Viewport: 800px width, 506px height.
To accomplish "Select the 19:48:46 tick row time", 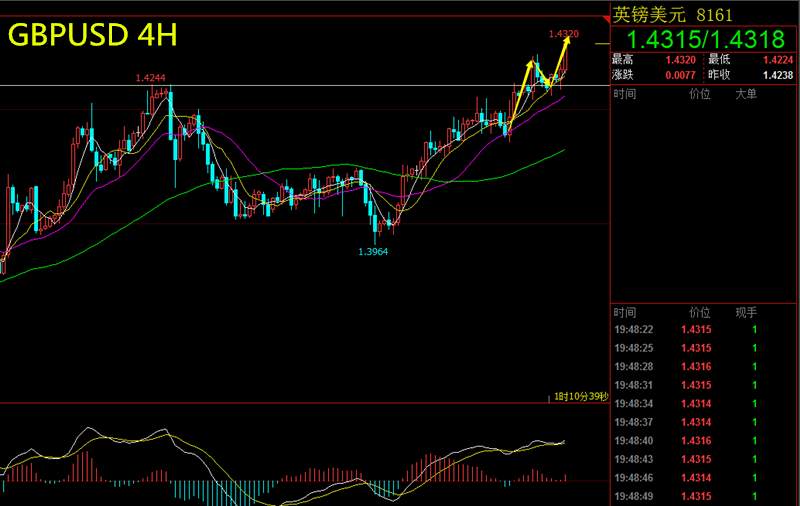I will click(x=634, y=478).
